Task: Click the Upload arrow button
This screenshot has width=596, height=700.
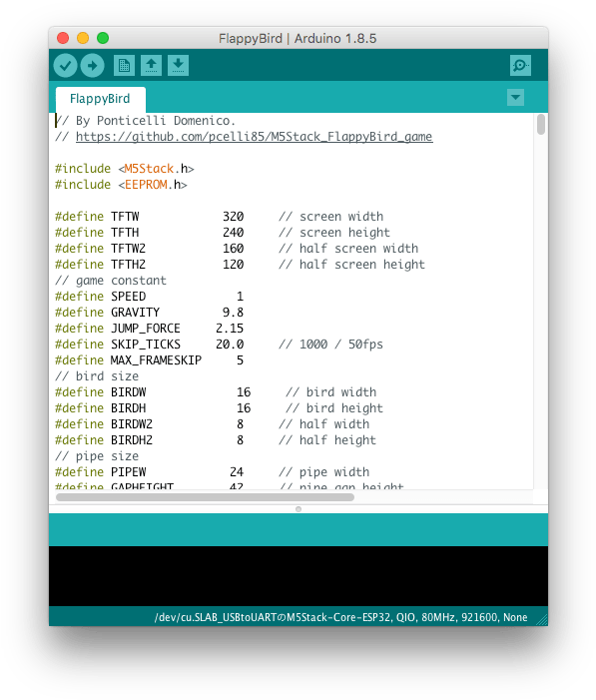Action: pyautogui.click(x=93, y=66)
